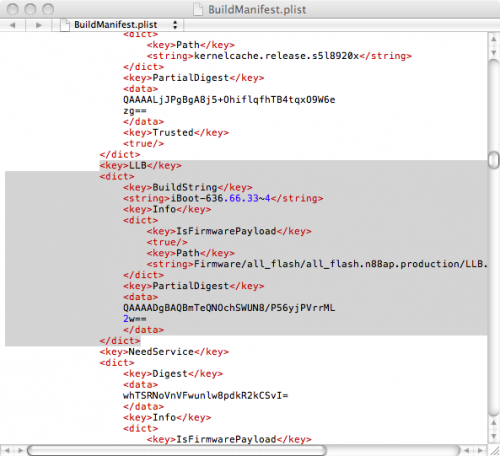Click the data line QAAAALjJPgBgA8j5+OhiflqfhTB4tqxO9W6e

coord(229,100)
